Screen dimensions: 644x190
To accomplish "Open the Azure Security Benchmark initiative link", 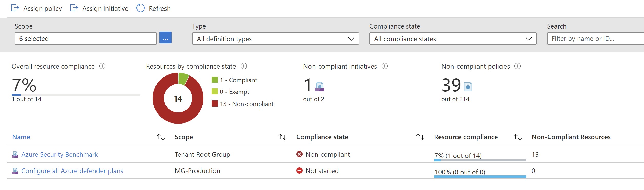I will coord(60,154).
